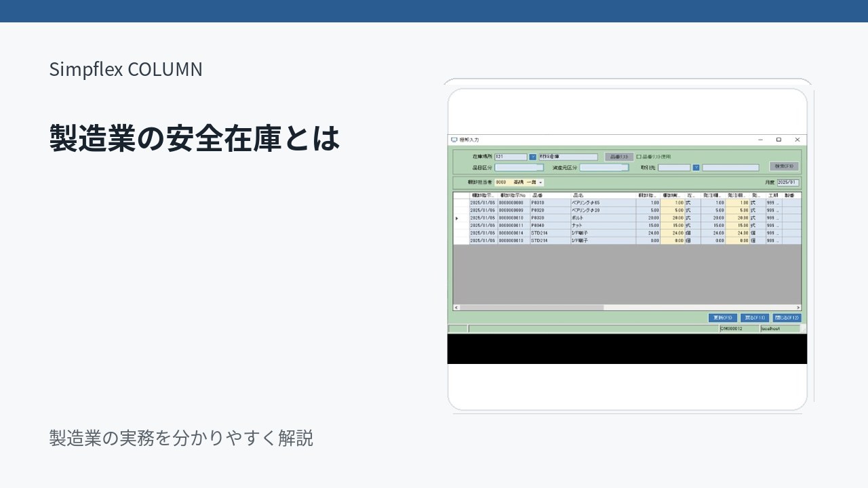Click the blue lookup button beside 取引先

pos(696,167)
